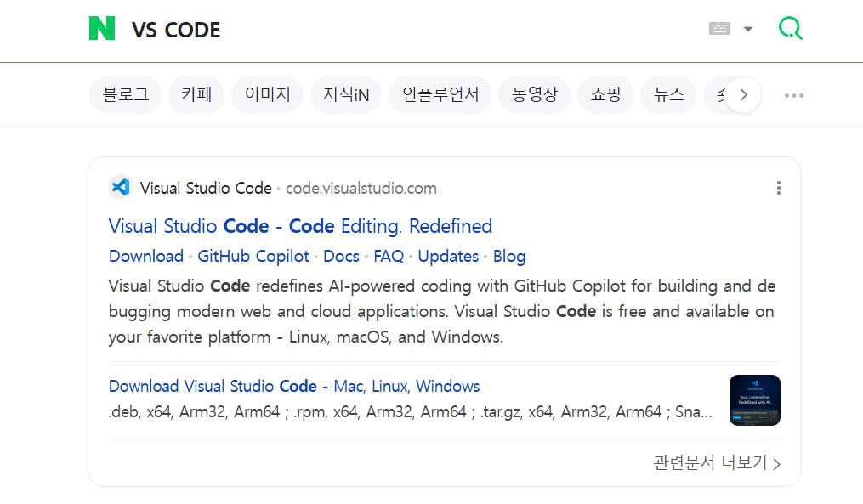Click the green Naver N logo
This screenshot has width=863, height=504.
click(102, 29)
